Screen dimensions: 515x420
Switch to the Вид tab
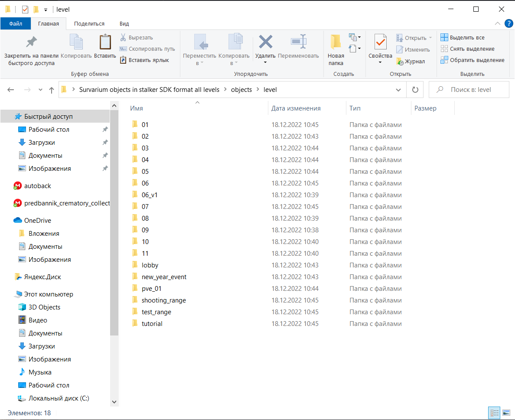coord(124,24)
